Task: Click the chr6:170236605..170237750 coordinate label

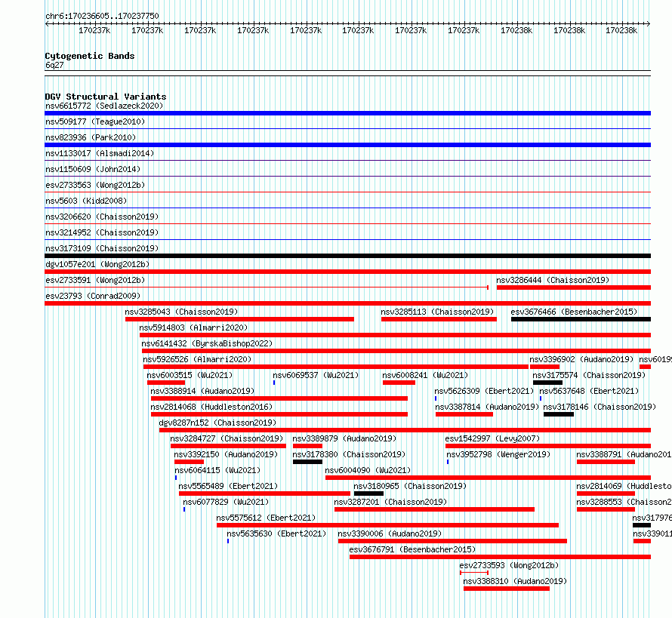Action: [102, 16]
